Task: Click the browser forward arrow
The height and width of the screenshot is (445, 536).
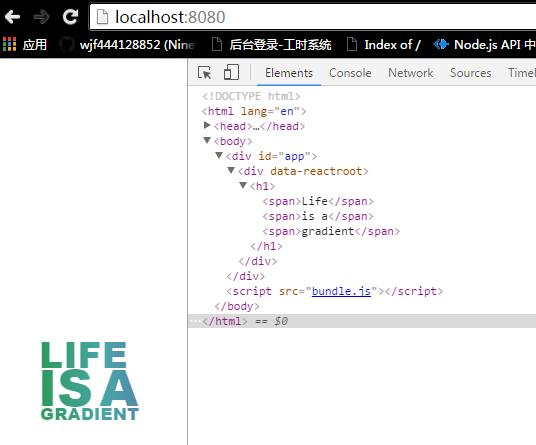Action: point(41,17)
